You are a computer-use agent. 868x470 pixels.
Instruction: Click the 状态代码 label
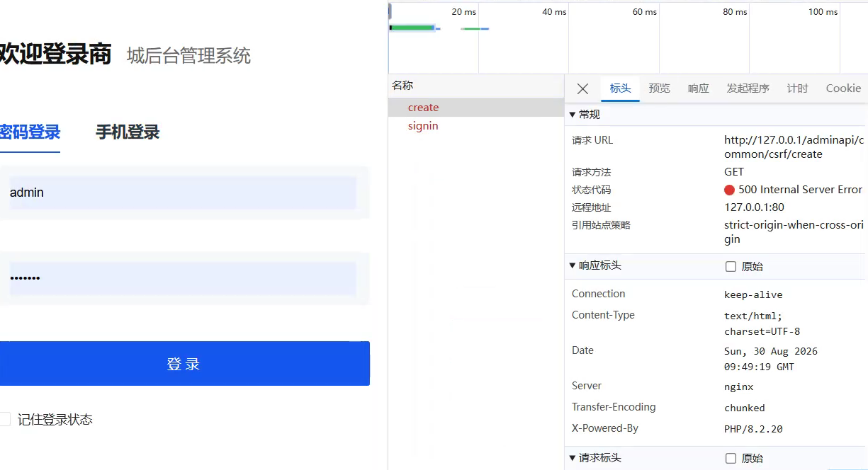pyautogui.click(x=591, y=190)
